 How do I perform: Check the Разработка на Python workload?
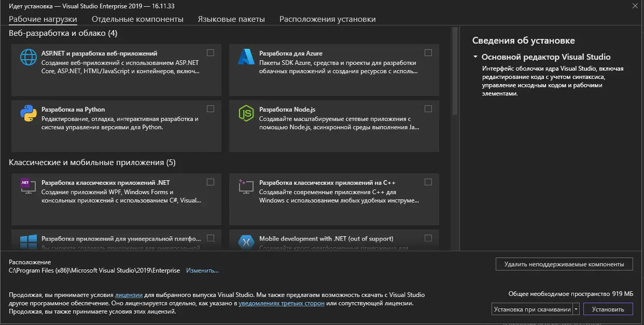210,109
